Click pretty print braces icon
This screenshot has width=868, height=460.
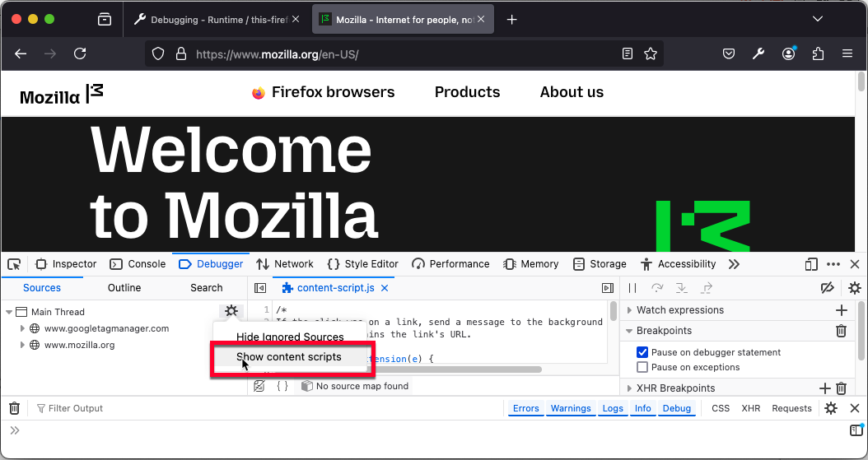[x=282, y=386]
